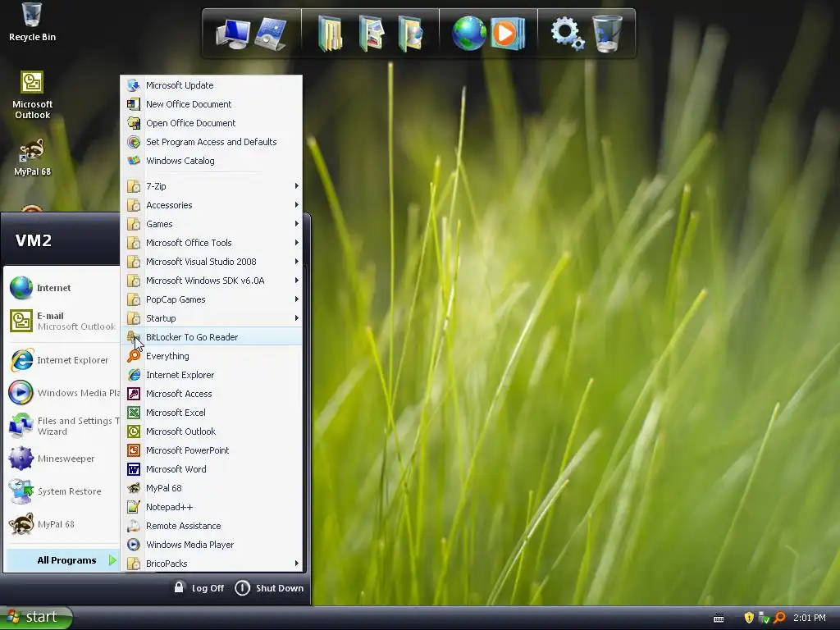Screen dimensions: 840x630
Task: Launch Notepad++
Action: (212, 507)
